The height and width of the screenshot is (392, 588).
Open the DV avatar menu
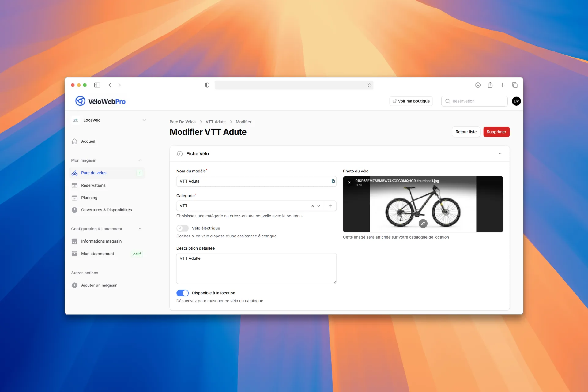[516, 101]
